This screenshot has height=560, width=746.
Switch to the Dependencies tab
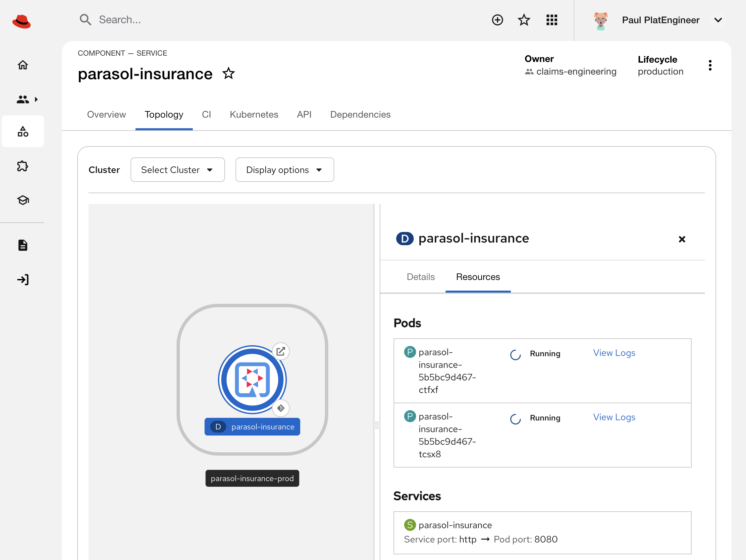click(360, 115)
